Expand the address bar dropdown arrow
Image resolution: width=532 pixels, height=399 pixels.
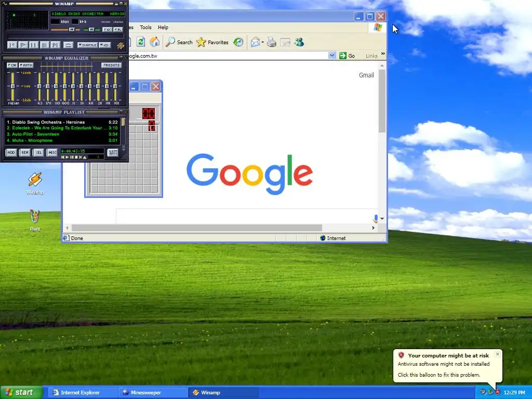point(332,56)
